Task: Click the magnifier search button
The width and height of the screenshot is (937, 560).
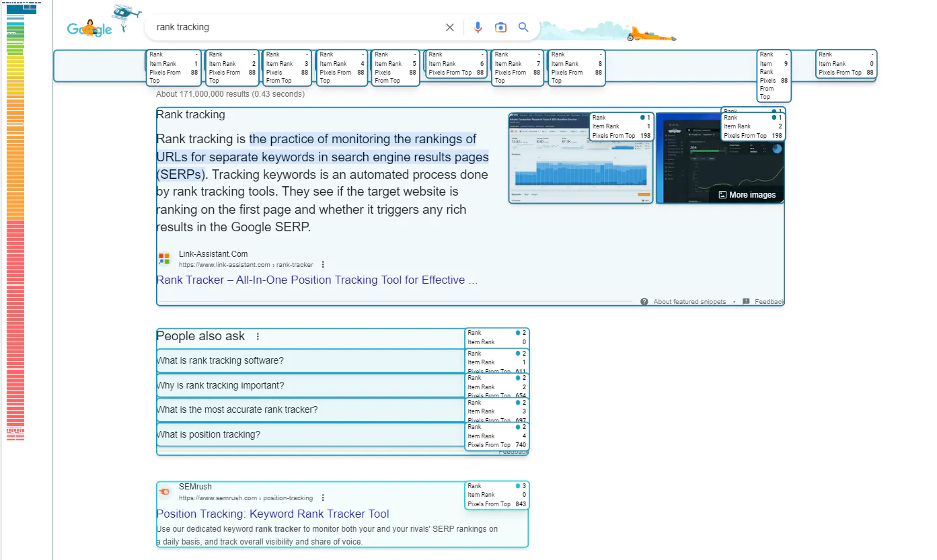Action: (x=523, y=28)
